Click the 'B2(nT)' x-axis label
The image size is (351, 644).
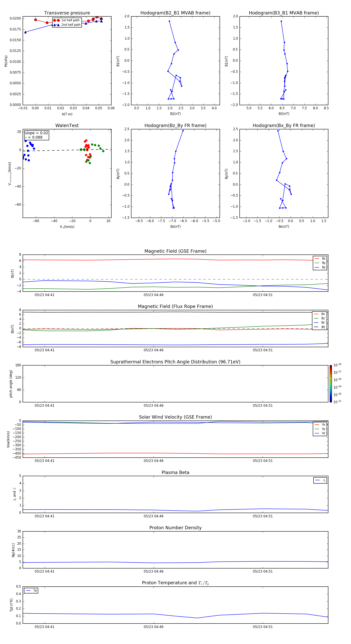point(175,114)
